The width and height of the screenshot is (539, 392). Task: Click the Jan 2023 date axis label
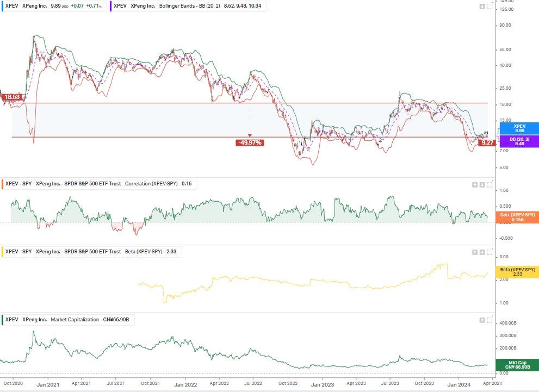coord(323,384)
